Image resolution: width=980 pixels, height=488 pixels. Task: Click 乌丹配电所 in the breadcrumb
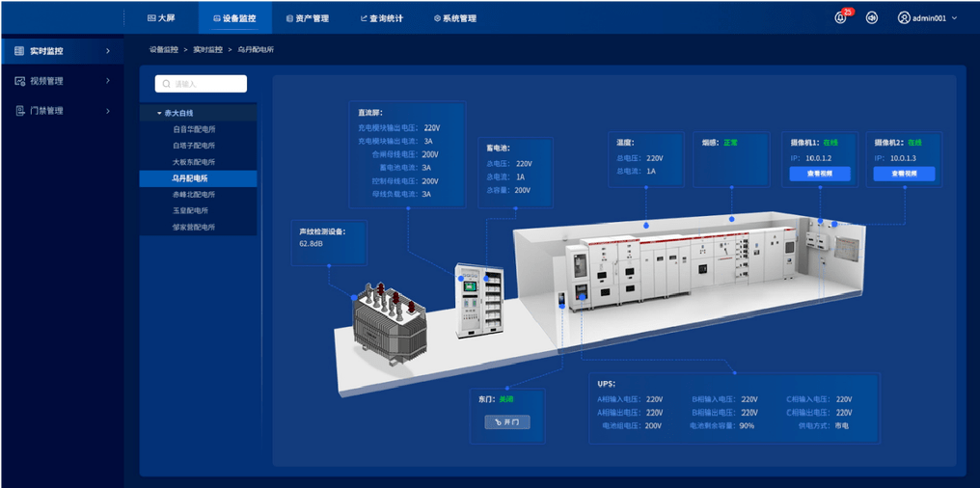coord(256,49)
